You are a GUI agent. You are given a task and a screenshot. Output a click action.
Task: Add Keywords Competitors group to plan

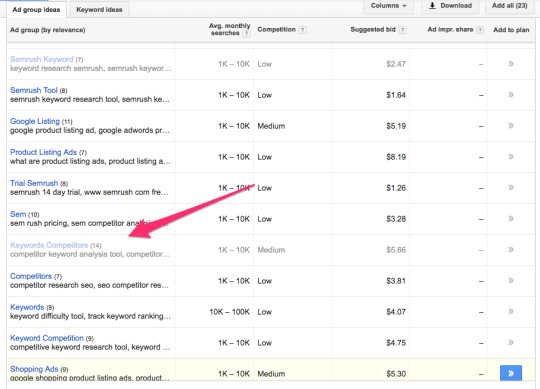point(511,250)
